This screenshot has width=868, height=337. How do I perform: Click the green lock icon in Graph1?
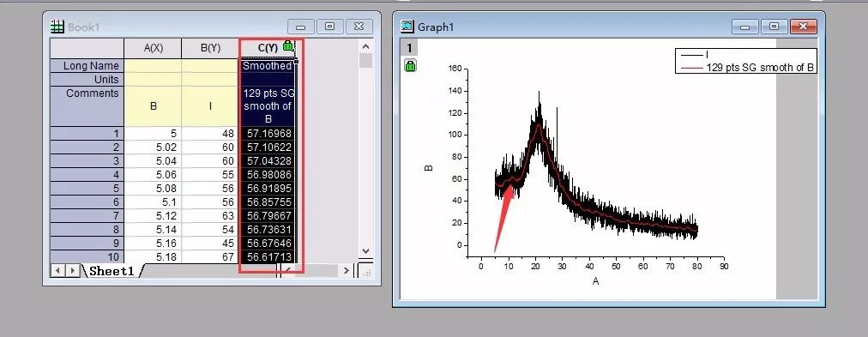tap(410, 66)
